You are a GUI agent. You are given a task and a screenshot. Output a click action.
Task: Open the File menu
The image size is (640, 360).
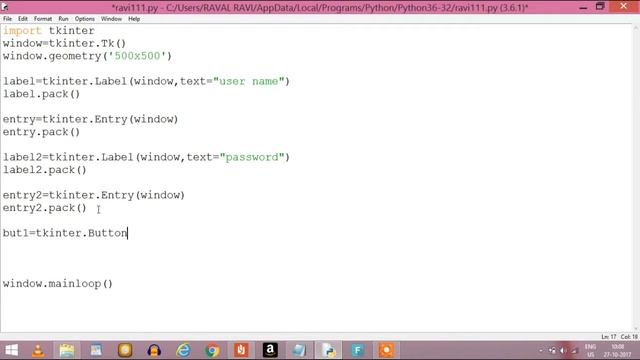[7, 19]
